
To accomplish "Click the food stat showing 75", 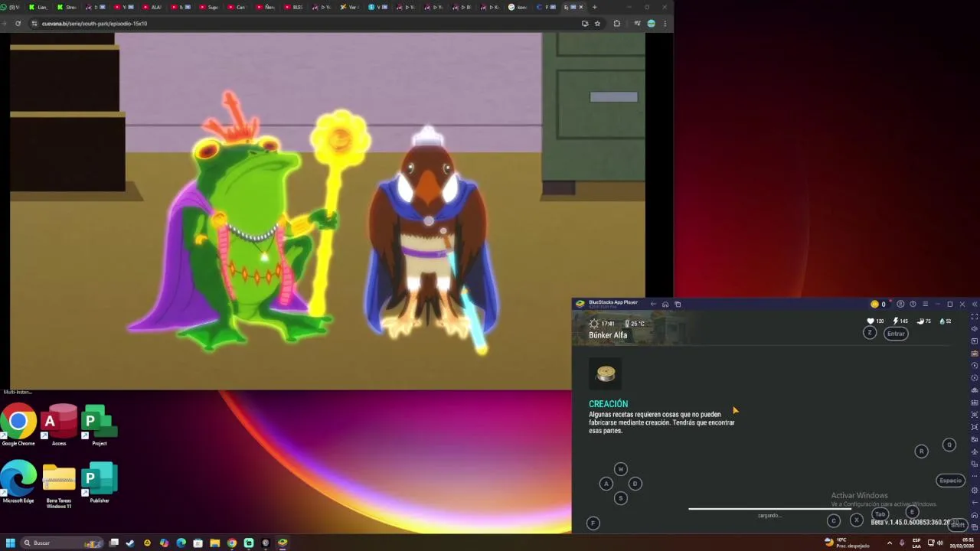I will coord(924,321).
